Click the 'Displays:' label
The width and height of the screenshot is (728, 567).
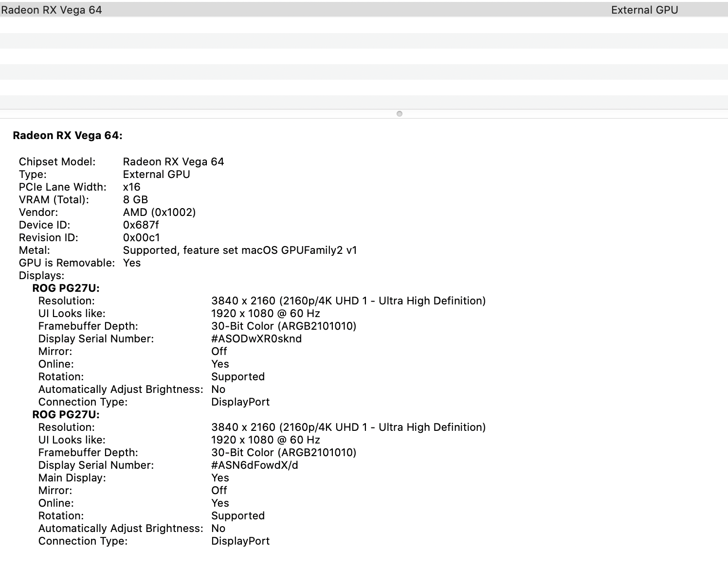pyautogui.click(x=42, y=276)
